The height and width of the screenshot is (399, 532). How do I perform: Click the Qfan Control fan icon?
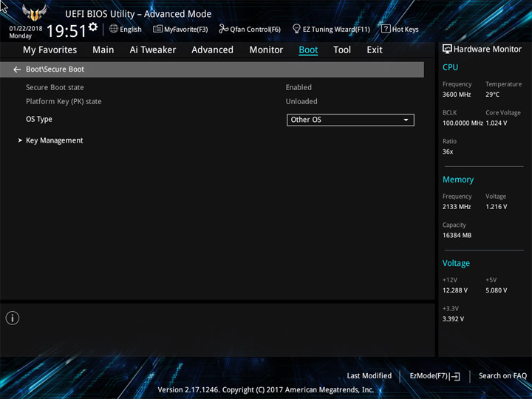[x=223, y=29]
